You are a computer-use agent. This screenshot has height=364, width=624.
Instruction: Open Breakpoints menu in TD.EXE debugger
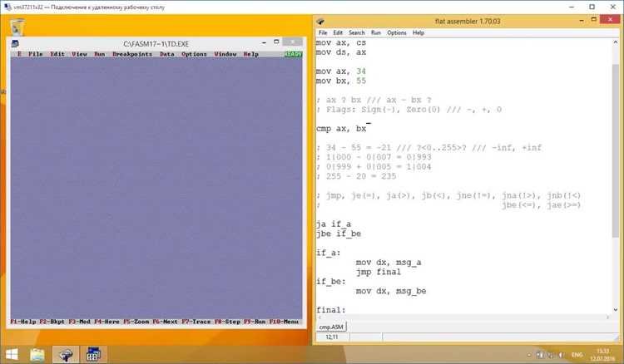(x=132, y=54)
